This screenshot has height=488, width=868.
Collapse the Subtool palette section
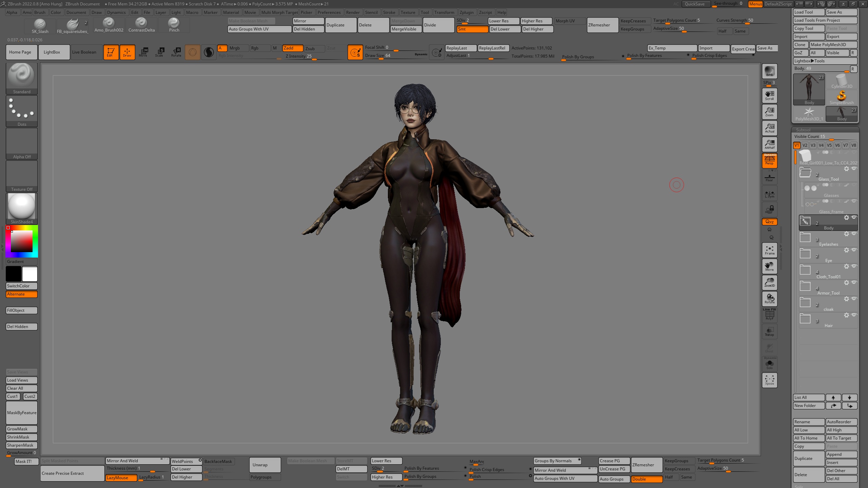tap(803, 130)
